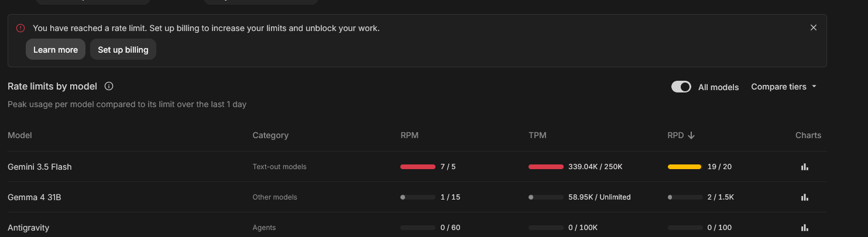Click the Gemini 3.5 Flash TPM usage bar
Image resolution: width=868 pixels, height=237 pixels.
click(546, 167)
